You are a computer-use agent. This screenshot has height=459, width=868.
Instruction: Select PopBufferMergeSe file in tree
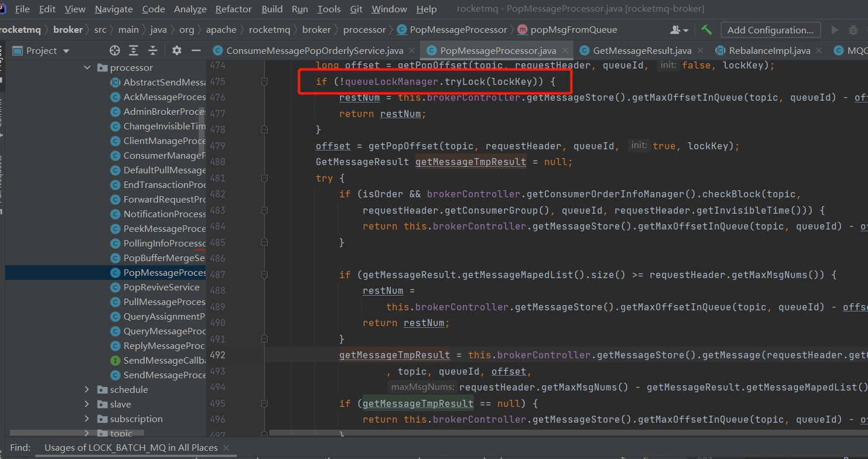point(105,258)
